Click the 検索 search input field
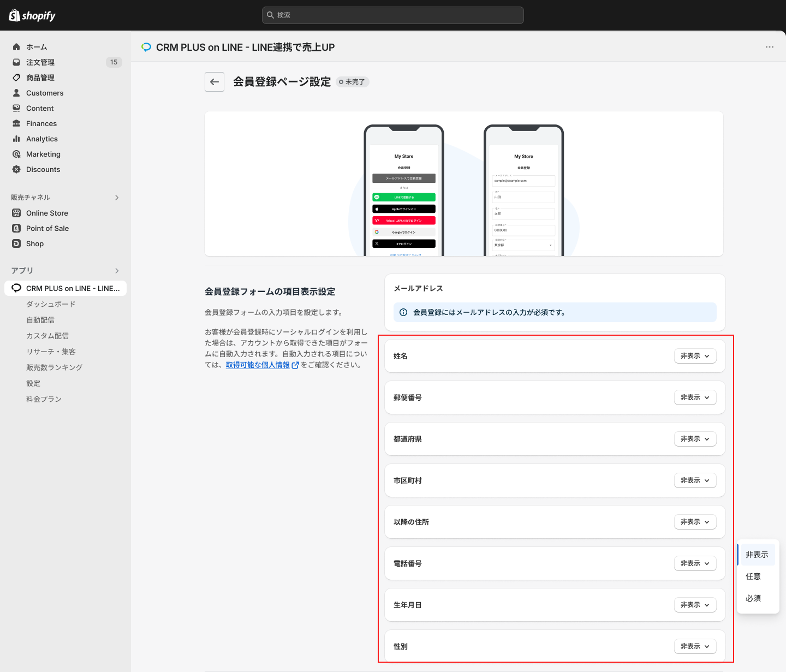 point(393,15)
